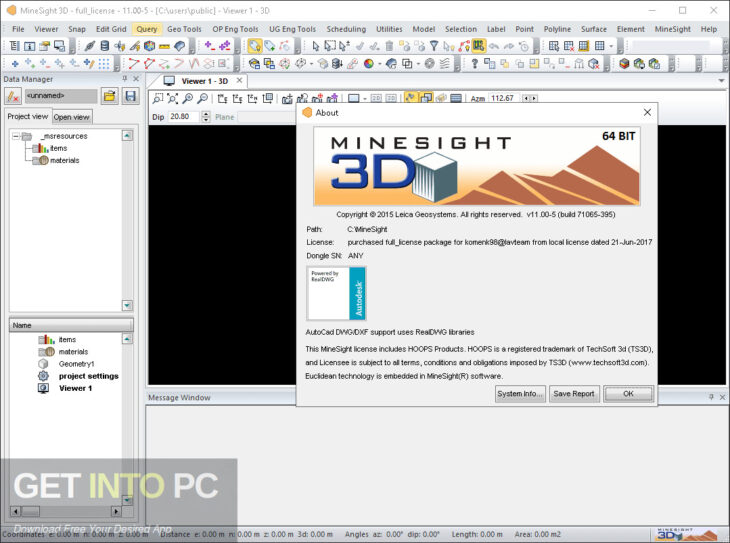Click the System Info... button
Image resolution: width=730 pixels, height=543 pixels.
[520, 394]
